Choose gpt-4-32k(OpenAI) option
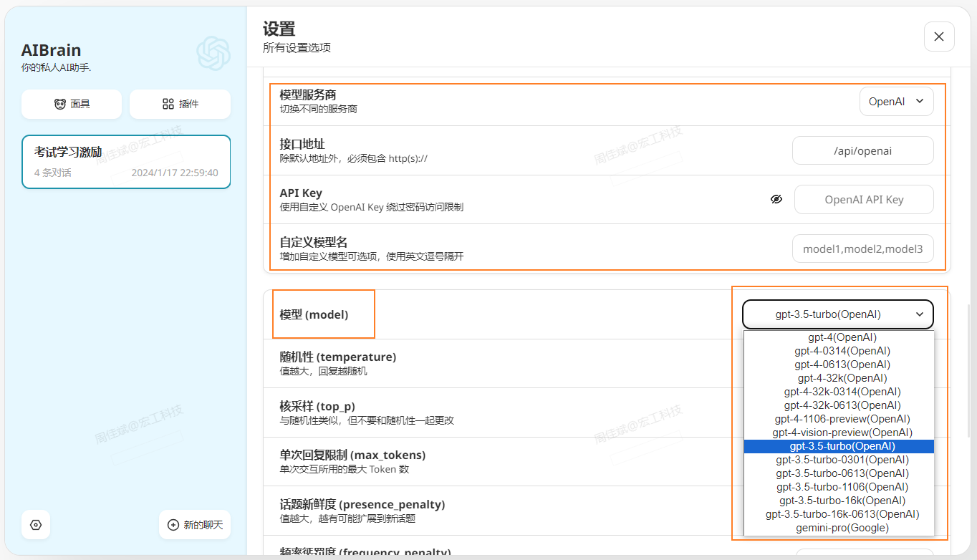This screenshot has height=560, width=977. (x=839, y=378)
